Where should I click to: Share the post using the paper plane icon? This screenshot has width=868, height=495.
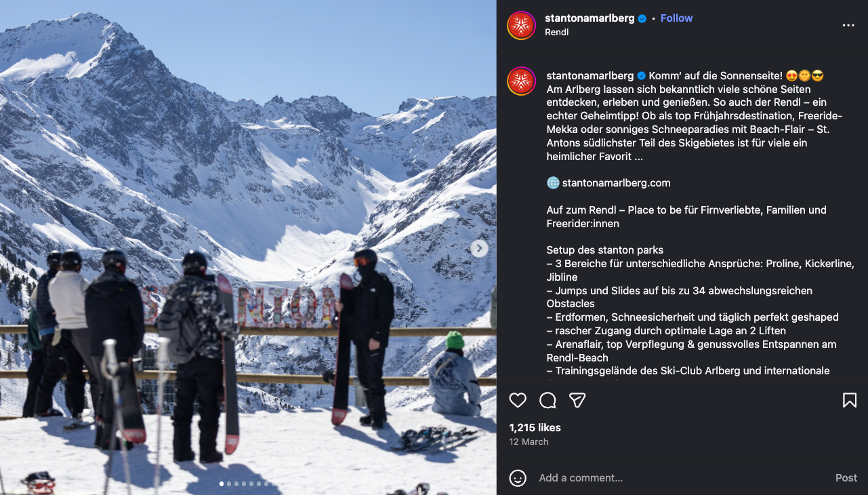point(577,400)
